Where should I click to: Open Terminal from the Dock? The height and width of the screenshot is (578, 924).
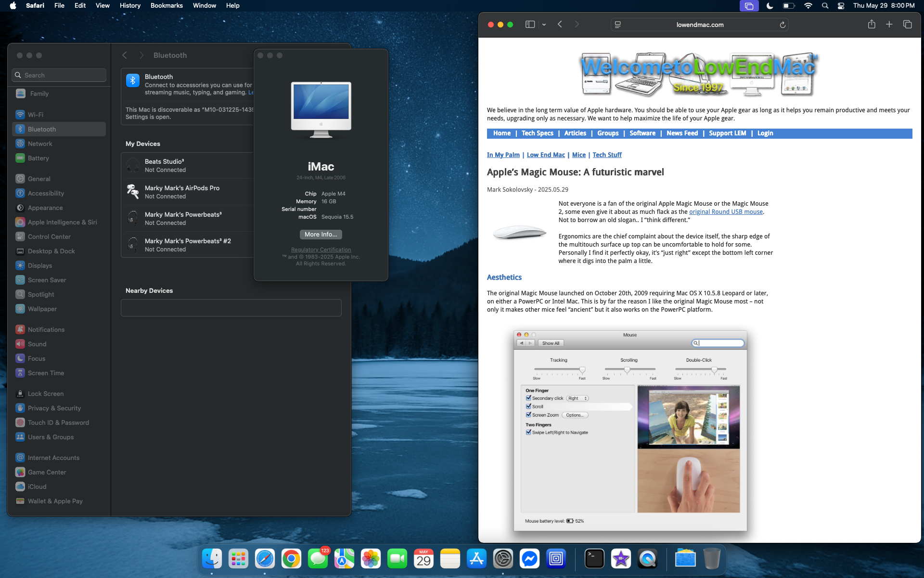tap(594, 559)
